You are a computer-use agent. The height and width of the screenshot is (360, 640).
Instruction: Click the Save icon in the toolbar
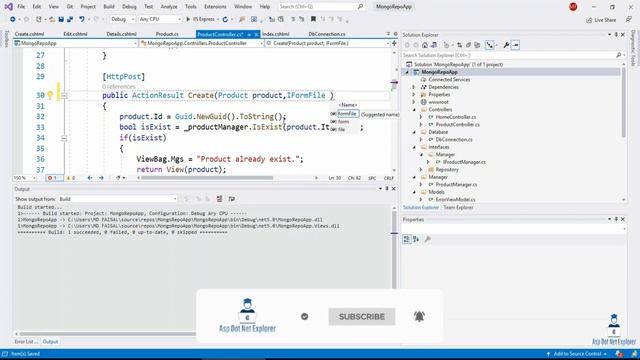[x=61, y=19]
